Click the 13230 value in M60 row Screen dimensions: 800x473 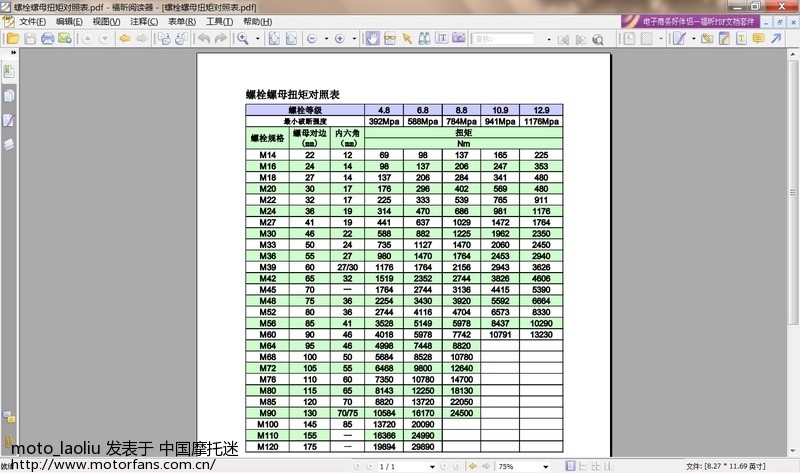[541, 334]
